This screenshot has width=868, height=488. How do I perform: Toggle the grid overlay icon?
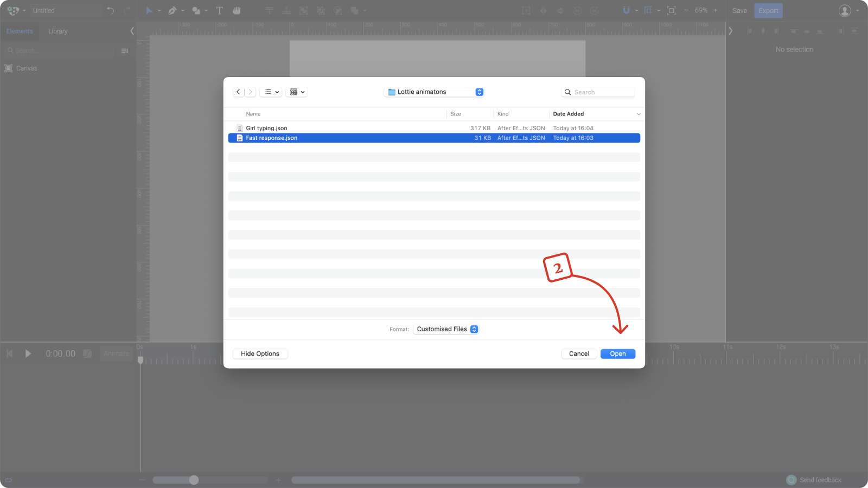(649, 10)
